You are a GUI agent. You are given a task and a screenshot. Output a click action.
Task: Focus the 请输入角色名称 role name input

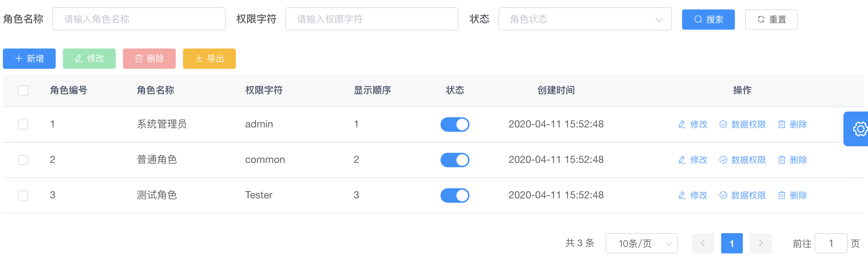click(x=139, y=19)
